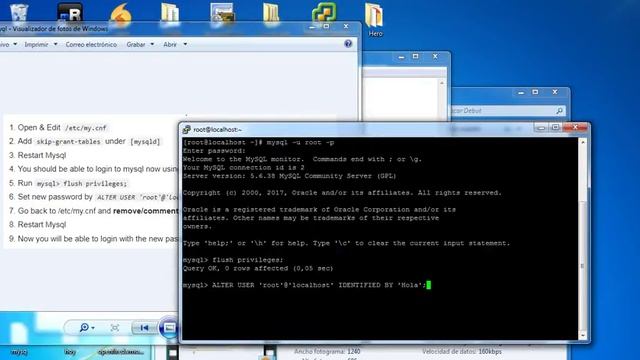Minimize the Photo Viewer window
This screenshot has height=360, width=640.
pyautogui.click(x=312, y=27)
